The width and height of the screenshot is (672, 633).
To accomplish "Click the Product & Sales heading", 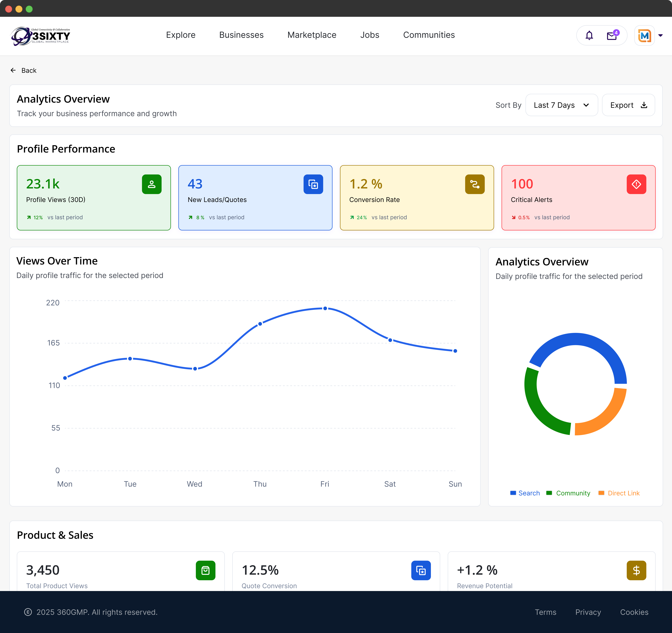I will 55,535.
